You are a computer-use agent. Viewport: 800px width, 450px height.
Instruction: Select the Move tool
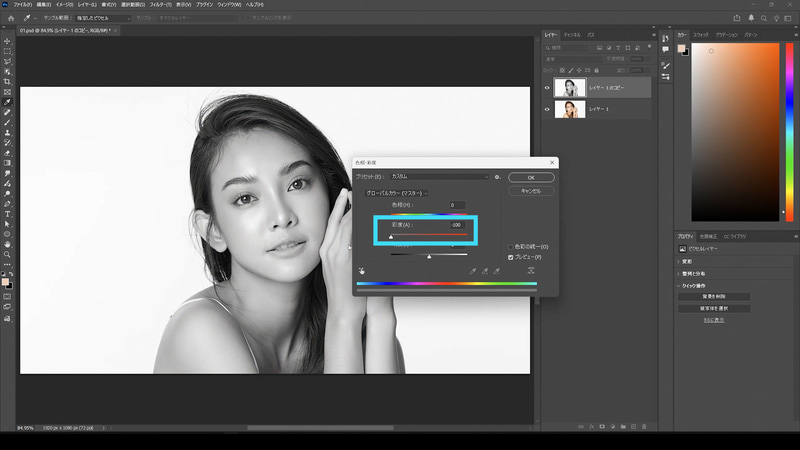[x=7, y=41]
